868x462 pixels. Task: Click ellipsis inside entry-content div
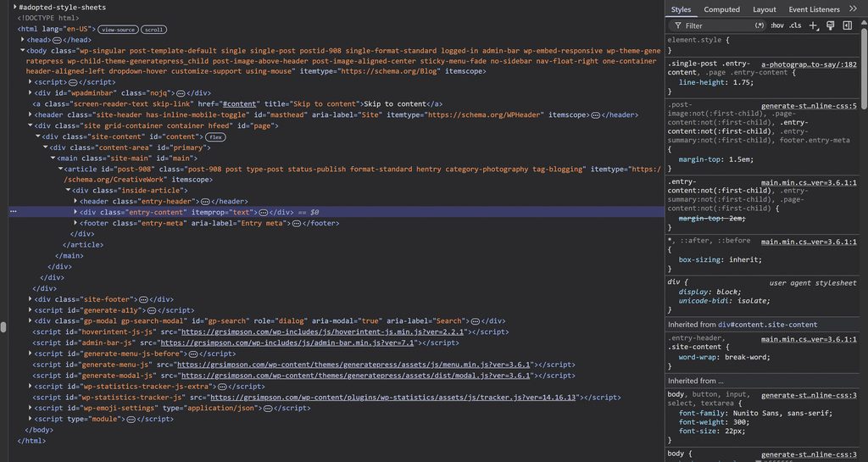(263, 212)
